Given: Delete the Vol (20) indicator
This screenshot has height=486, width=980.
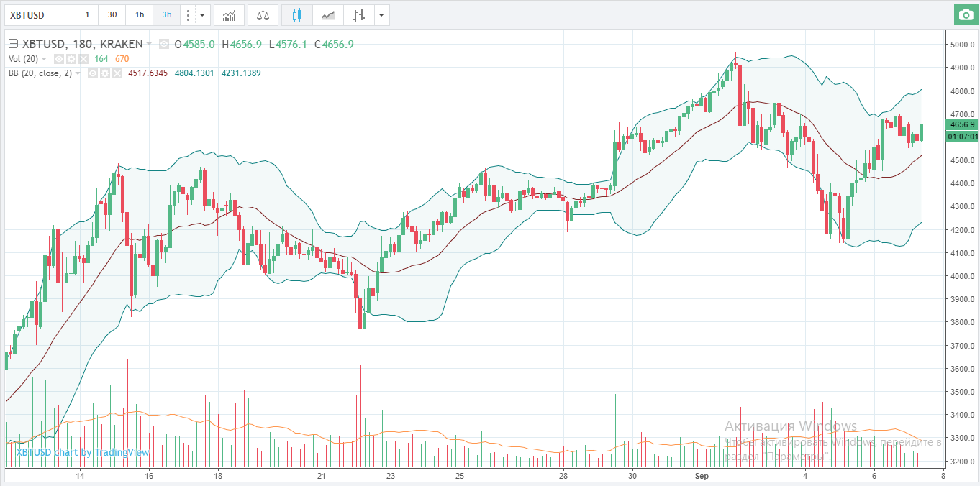Looking at the screenshot, I should coord(83,59).
